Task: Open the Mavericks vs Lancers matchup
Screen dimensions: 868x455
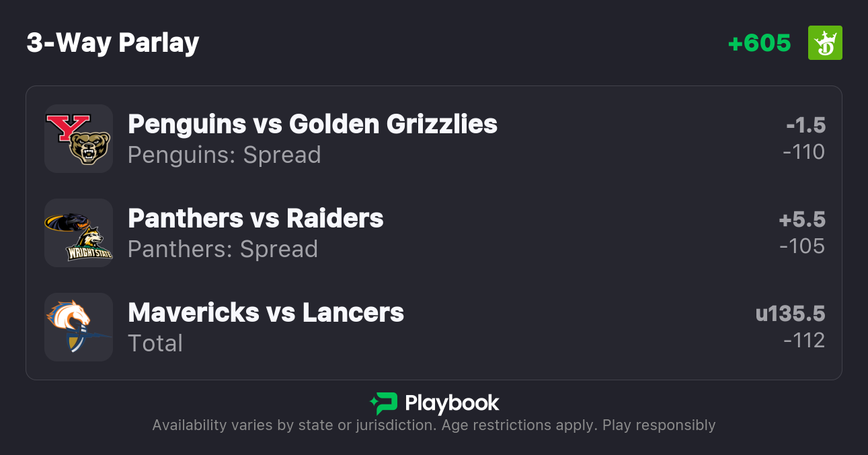Action: (266, 313)
